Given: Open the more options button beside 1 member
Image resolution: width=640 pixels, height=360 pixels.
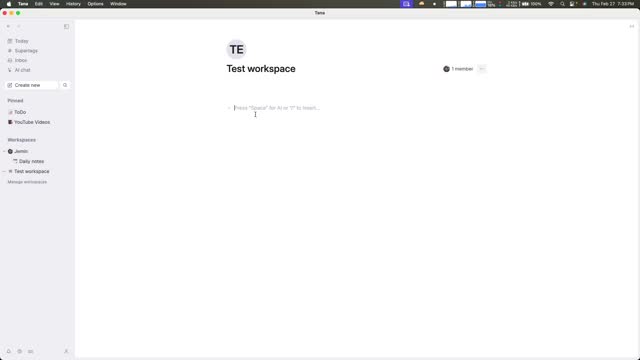Looking at the screenshot, I should (482, 69).
